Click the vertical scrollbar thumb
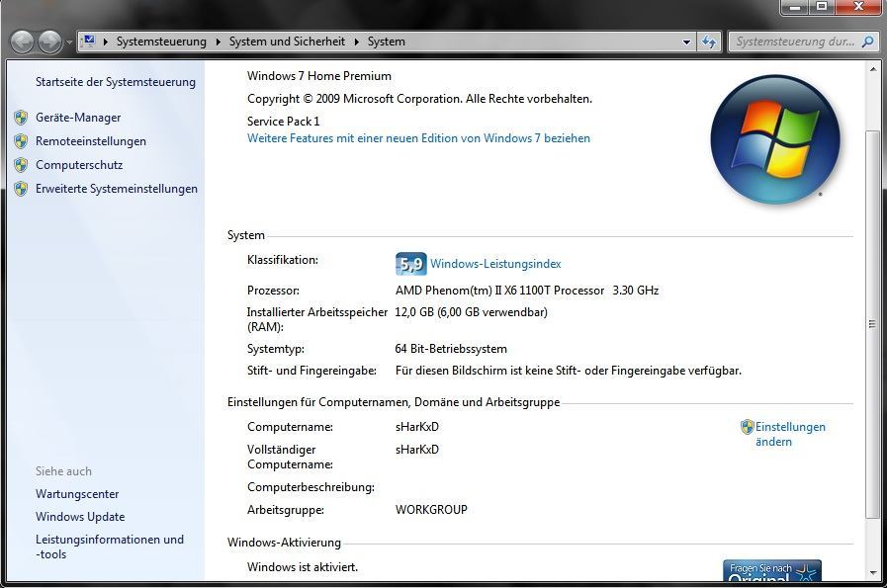This screenshot has width=887, height=588. 872,323
